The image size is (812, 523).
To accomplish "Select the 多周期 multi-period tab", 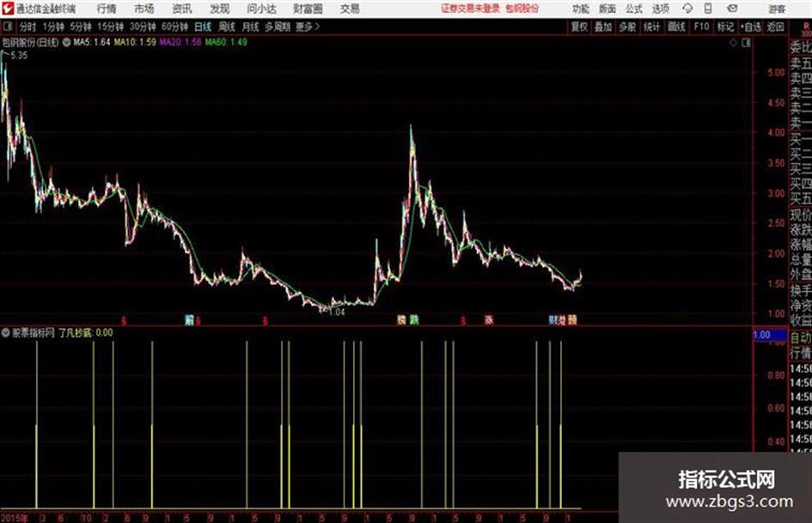I will [x=278, y=27].
